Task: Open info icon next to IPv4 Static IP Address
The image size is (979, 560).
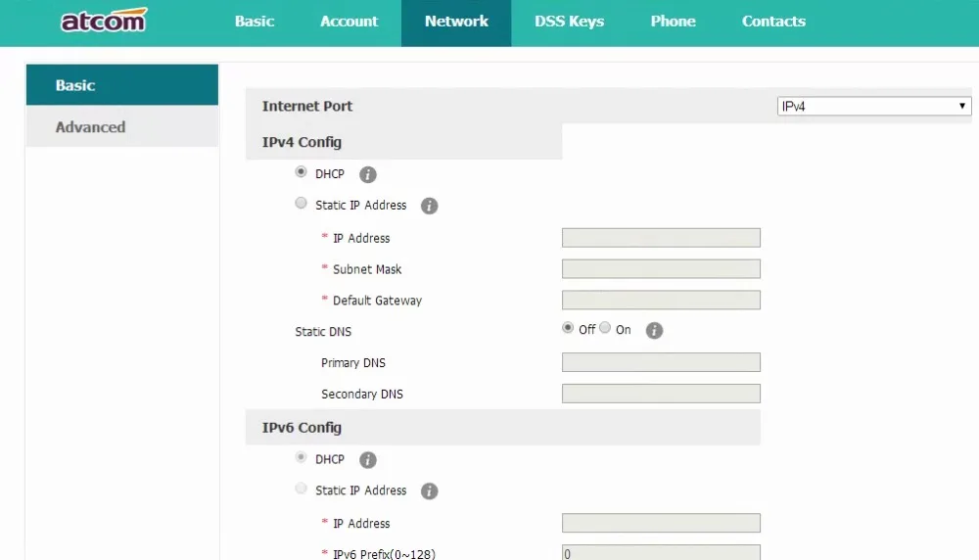Action: (x=429, y=206)
